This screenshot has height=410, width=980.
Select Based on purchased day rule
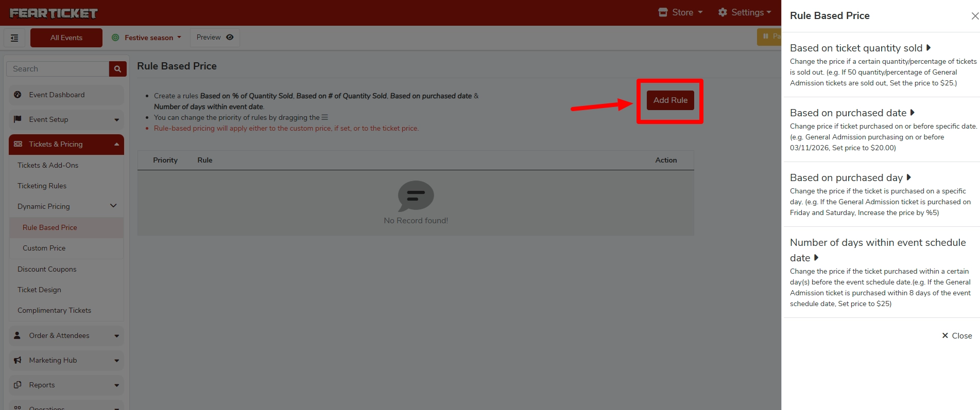click(x=851, y=177)
